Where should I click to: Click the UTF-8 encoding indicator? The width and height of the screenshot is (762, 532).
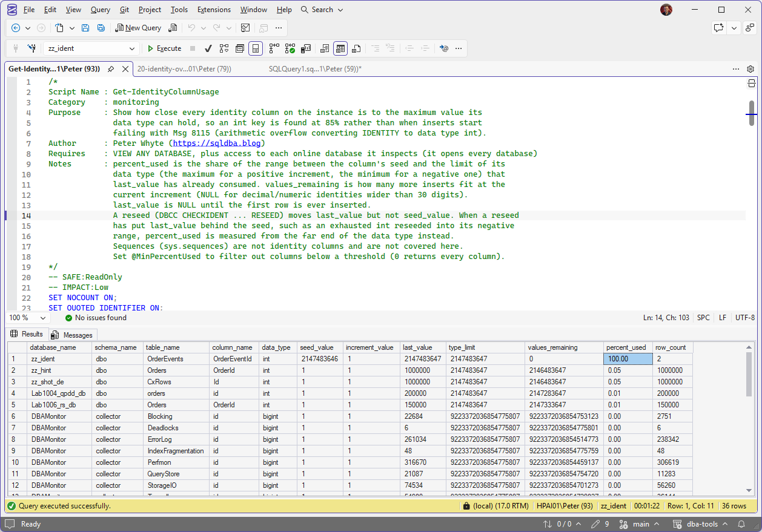744,318
